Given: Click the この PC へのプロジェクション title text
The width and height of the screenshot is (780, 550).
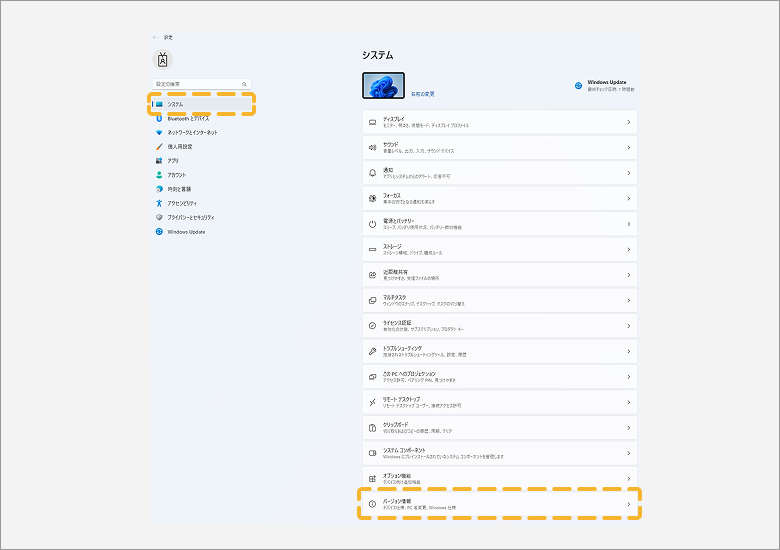Looking at the screenshot, I should coord(409,374).
